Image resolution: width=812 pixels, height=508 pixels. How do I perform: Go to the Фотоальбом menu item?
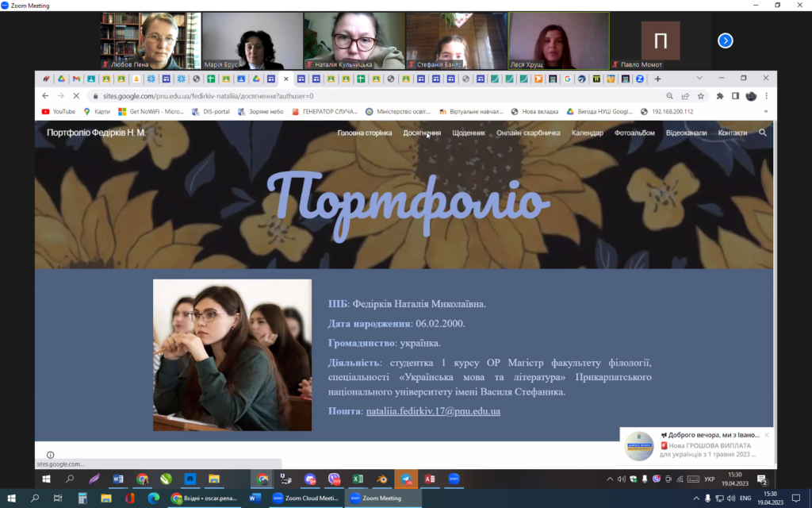tap(634, 133)
